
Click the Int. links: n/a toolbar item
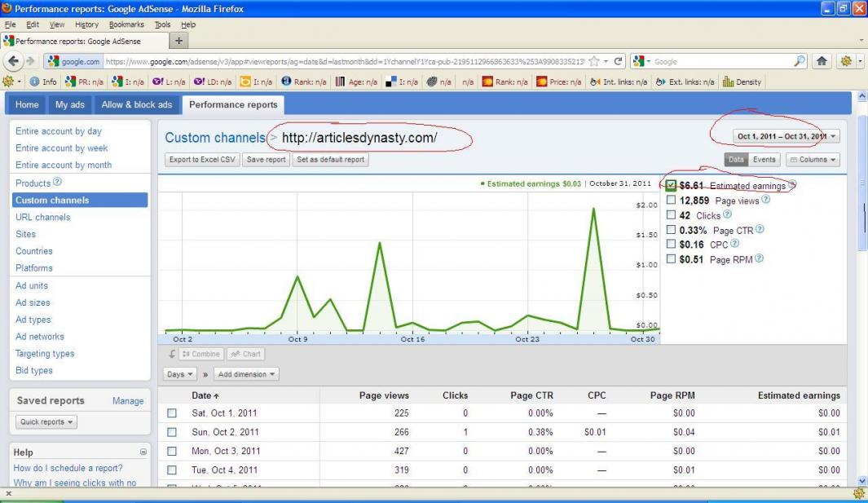coord(619,82)
